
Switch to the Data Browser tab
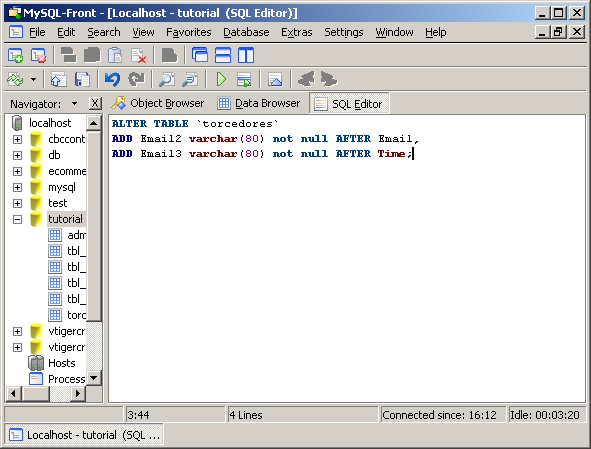click(x=259, y=103)
